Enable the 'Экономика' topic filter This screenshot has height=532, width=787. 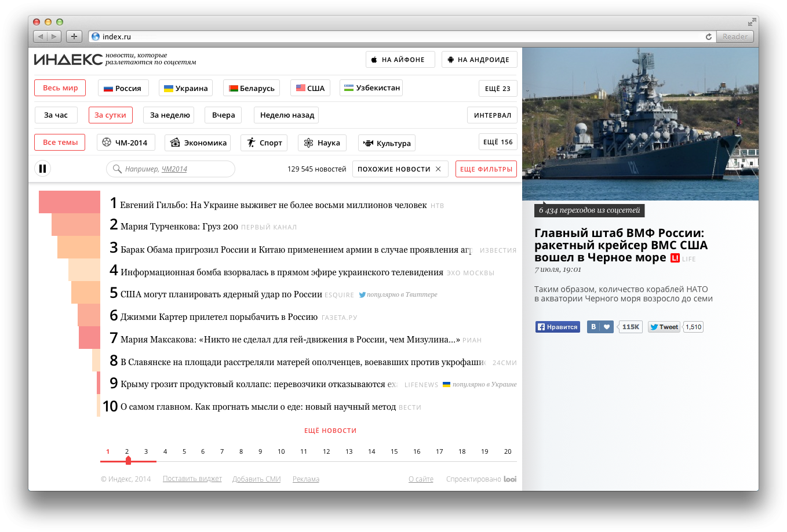tap(198, 143)
